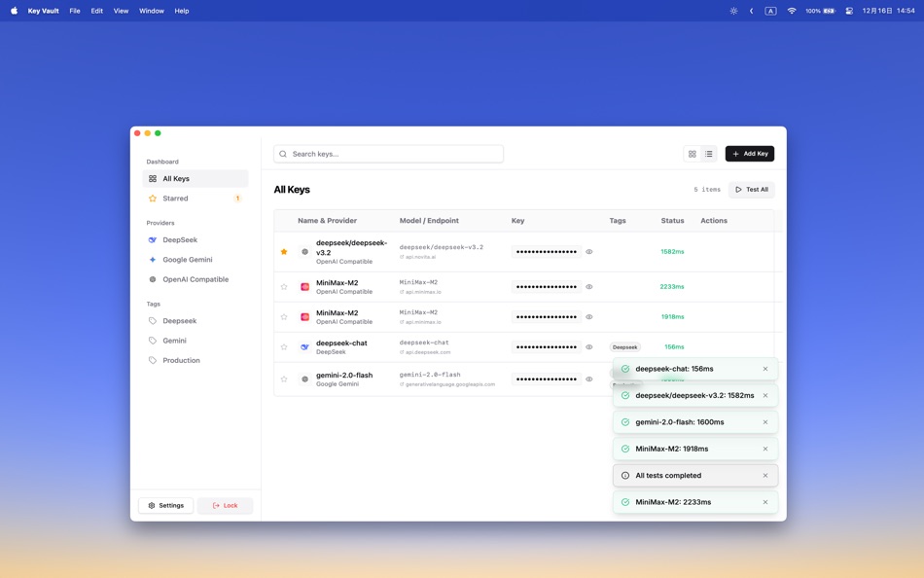Image resolution: width=924 pixels, height=578 pixels.
Task: Open the Starred keys section
Action: pos(195,199)
